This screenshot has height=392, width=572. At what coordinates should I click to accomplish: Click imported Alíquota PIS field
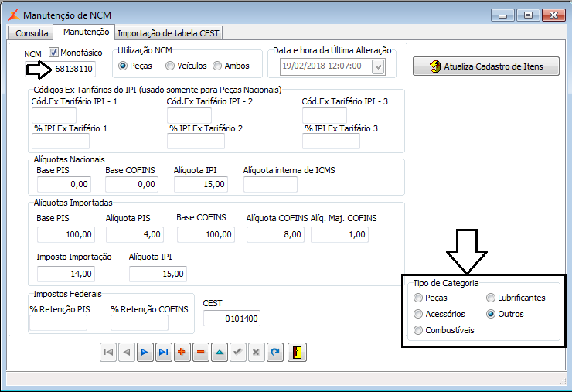point(135,234)
